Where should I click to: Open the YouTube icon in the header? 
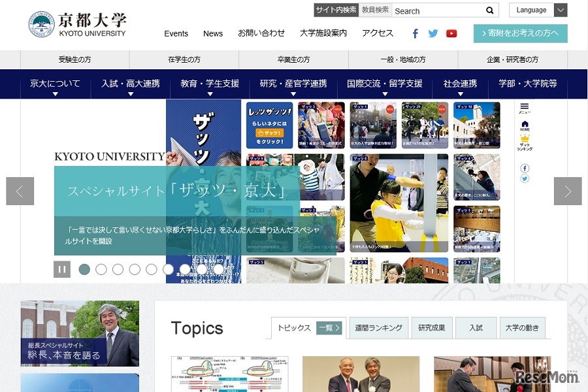pos(451,33)
